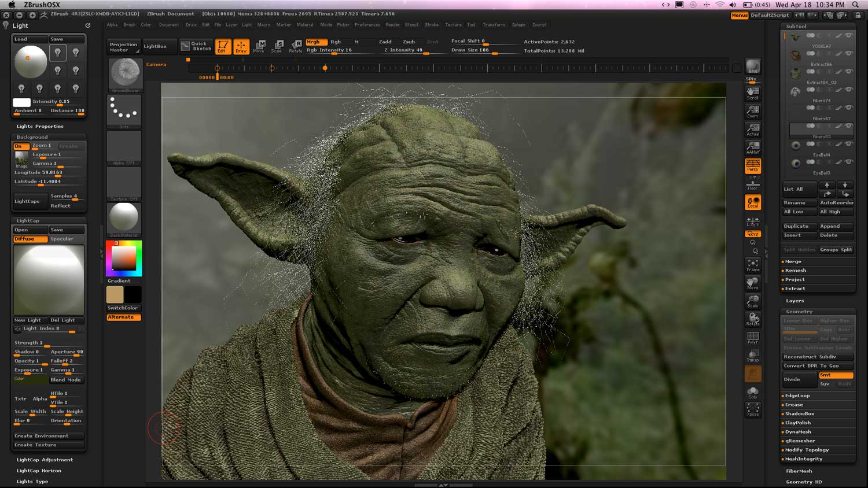
Task: Click the Move icon in right shelf
Action: click(753, 283)
